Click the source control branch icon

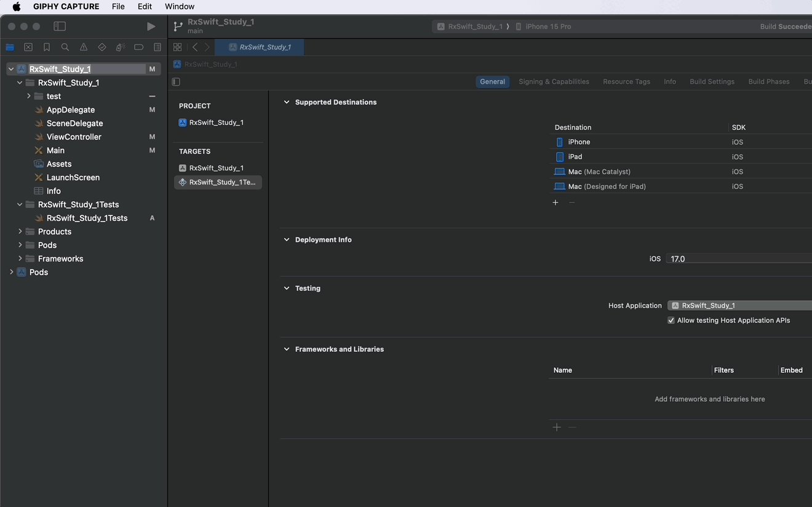coord(178,26)
